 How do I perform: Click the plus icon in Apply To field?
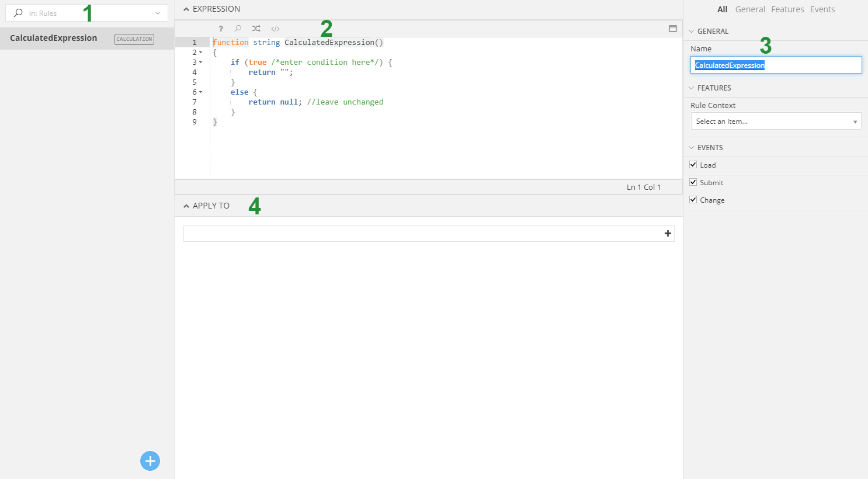[x=668, y=234]
